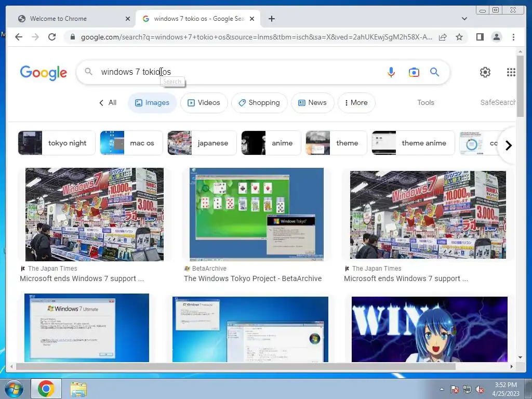Show hidden tray icons arrow

(442, 389)
